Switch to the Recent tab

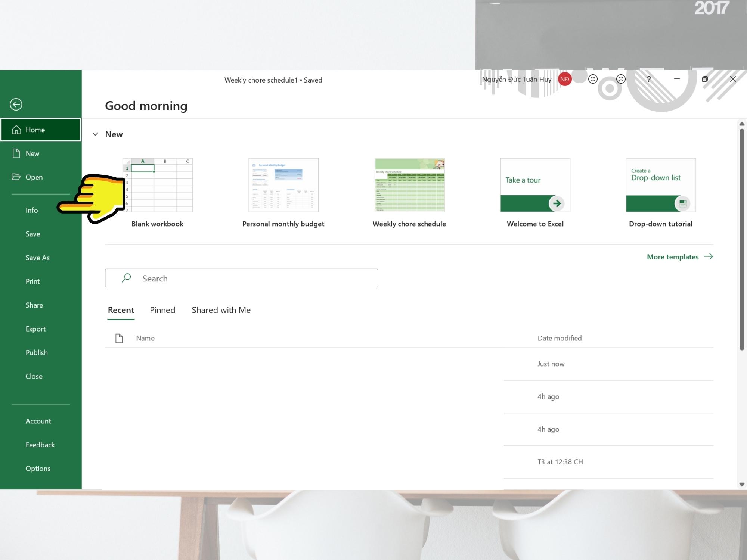tap(121, 310)
